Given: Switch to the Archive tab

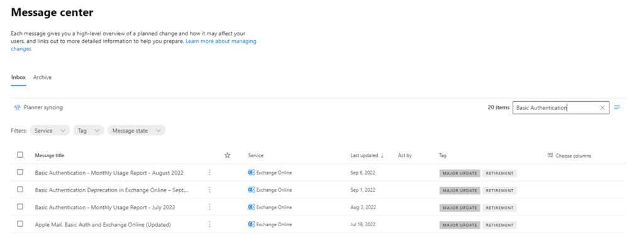Looking at the screenshot, I should [42, 77].
